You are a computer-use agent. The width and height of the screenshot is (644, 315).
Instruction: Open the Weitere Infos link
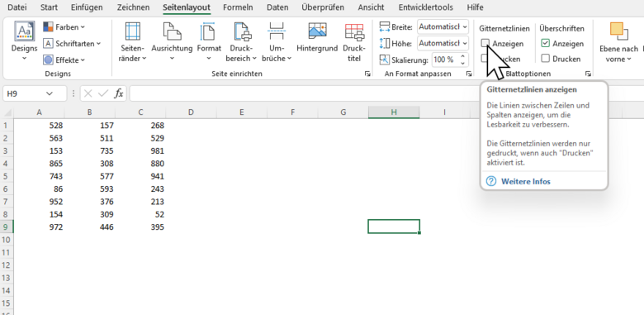tap(525, 181)
